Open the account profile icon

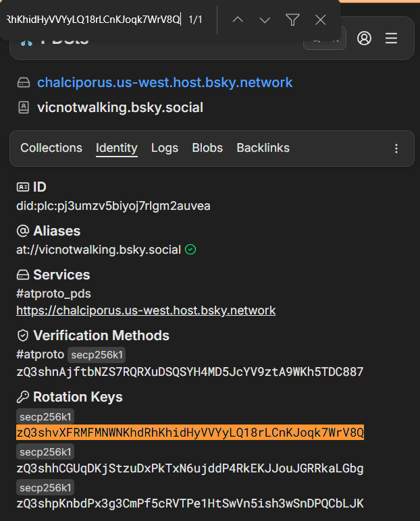pos(364,38)
